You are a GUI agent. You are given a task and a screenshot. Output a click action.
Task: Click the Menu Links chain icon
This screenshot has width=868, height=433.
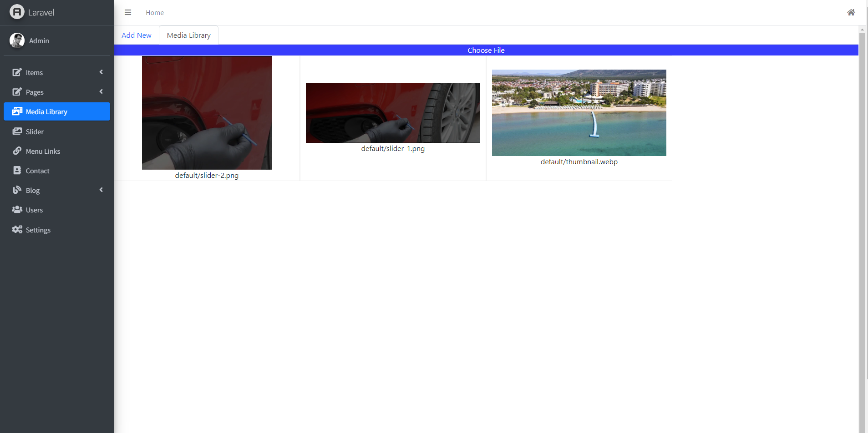tap(17, 151)
